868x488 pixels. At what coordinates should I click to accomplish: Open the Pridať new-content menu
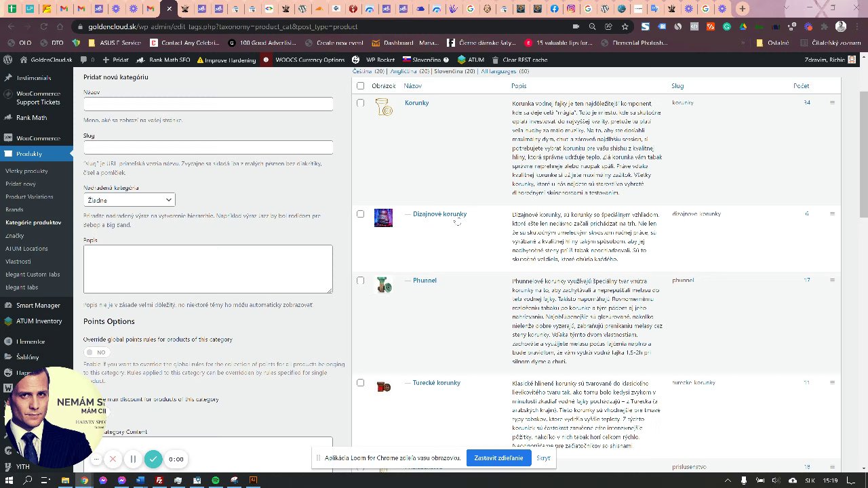115,60
